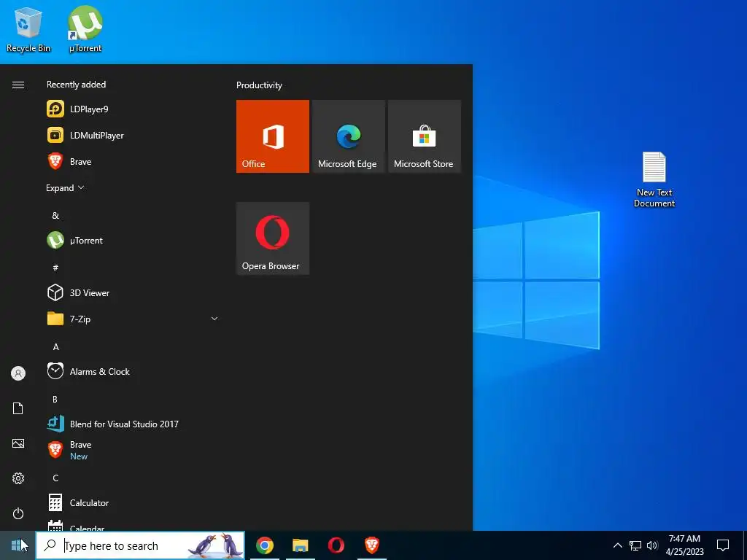Image resolution: width=747 pixels, height=560 pixels.
Task: Click the taskbar clock and date
Action: (684, 545)
